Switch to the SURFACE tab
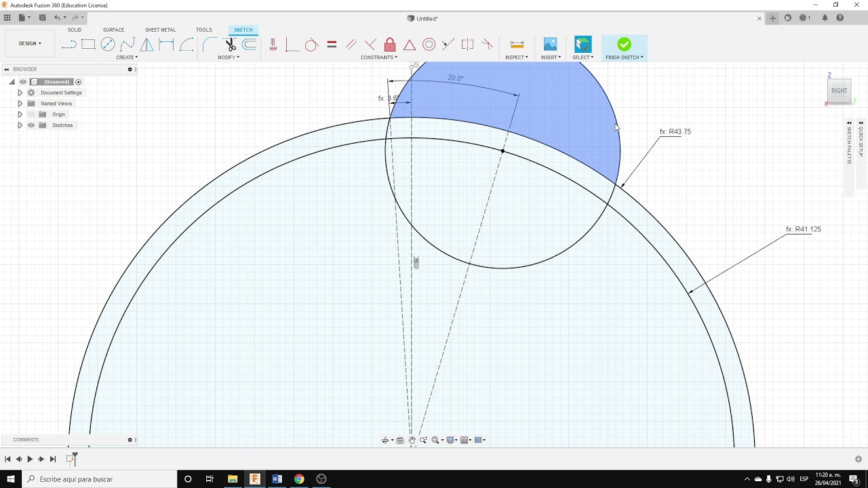Screen dimensions: 868x488 coord(113,30)
